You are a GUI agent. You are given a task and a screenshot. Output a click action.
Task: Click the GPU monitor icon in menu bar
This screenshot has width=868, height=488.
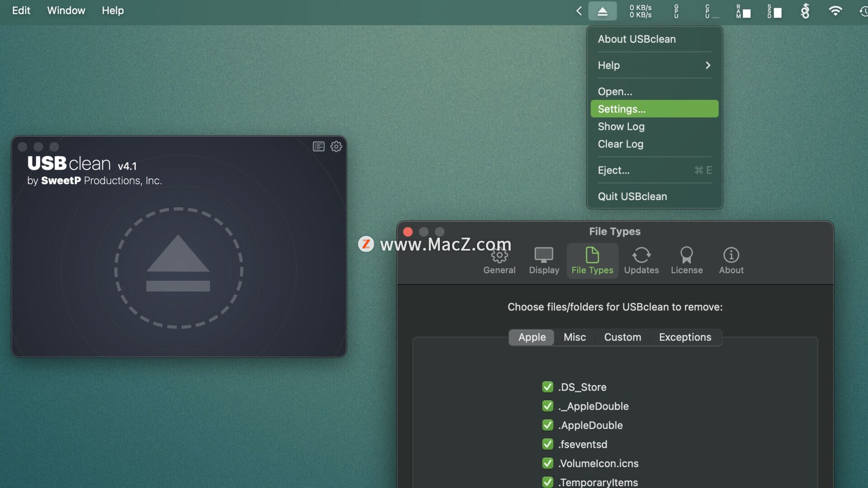[676, 11]
